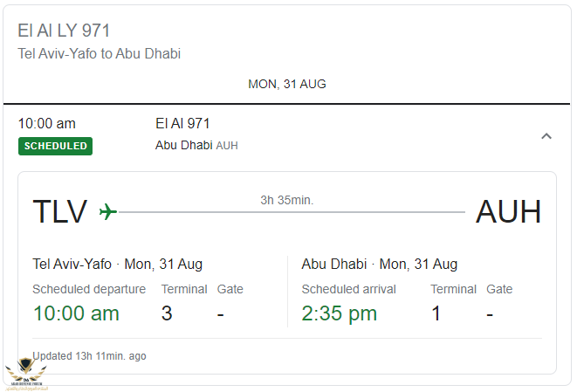
Task: Click arrival Terminal 1 value
Action: [x=436, y=313]
